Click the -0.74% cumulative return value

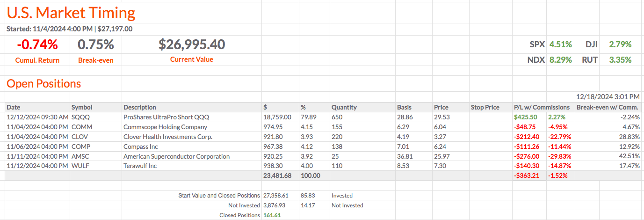(x=37, y=45)
